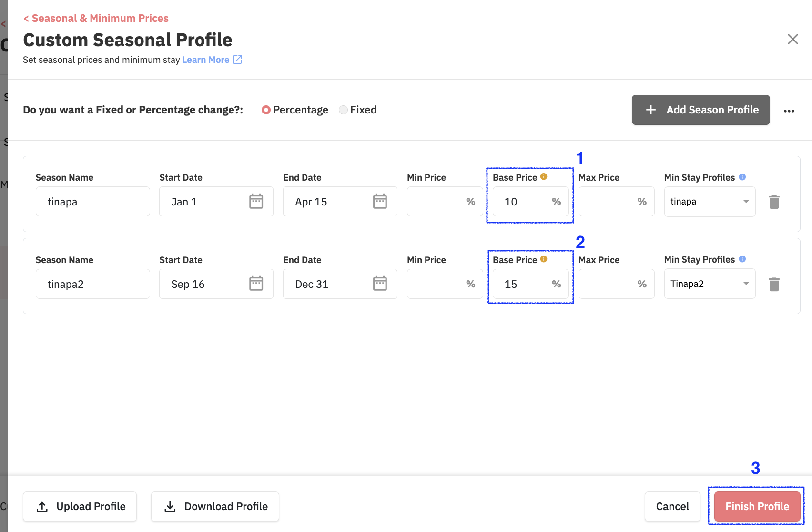
Task: Focus the Base Price field with value 15
Action: [531, 284]
